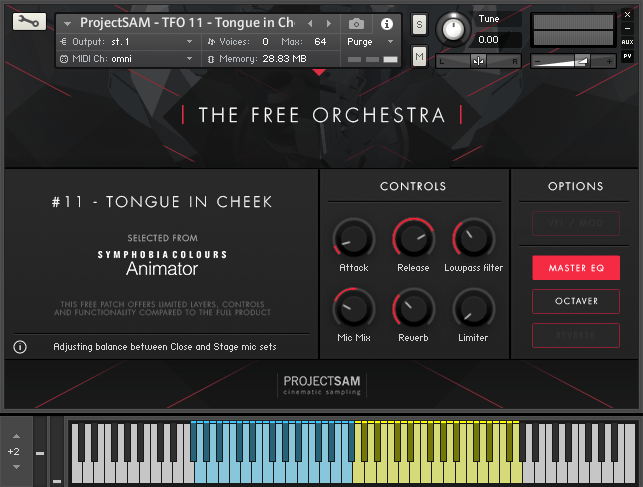This screenshot has width=643, height=487.
Task: Click The Free Orchestra title banner
Action: pyautogui.click(x=322, y=115)
